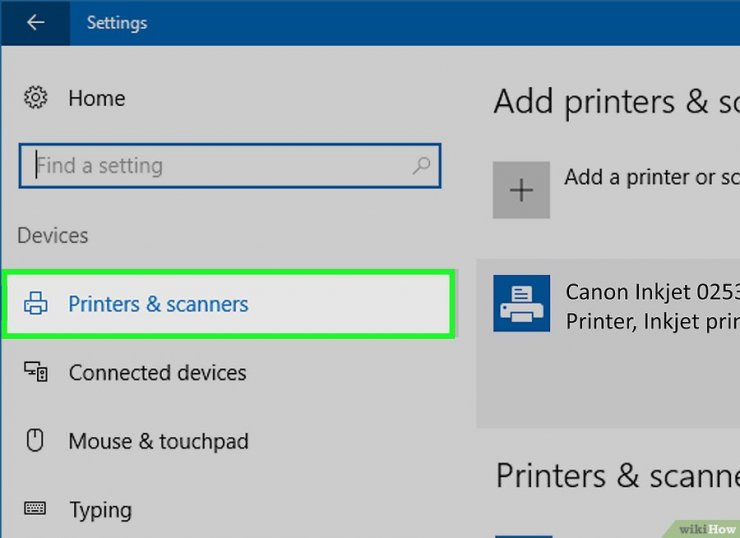The image size is (740, 538).
Task: Click inside the Find a setting box
Action: coord(220,166)
